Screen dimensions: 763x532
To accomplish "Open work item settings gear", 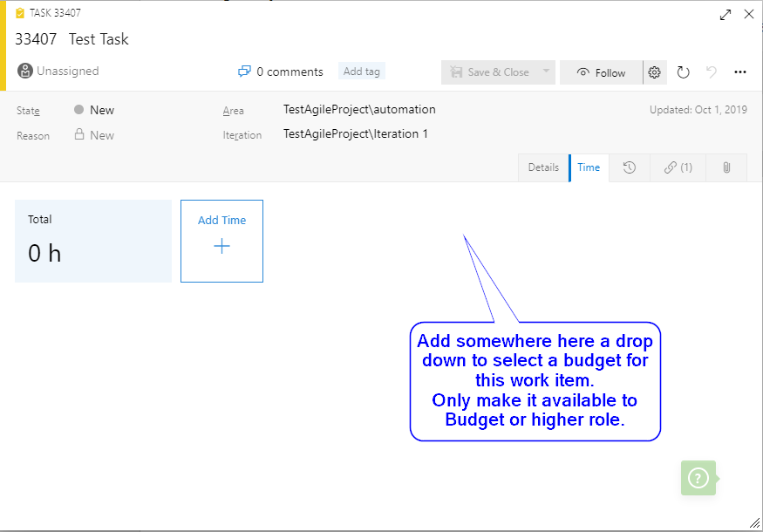I will pyautogui.click(x=655, y=72).
